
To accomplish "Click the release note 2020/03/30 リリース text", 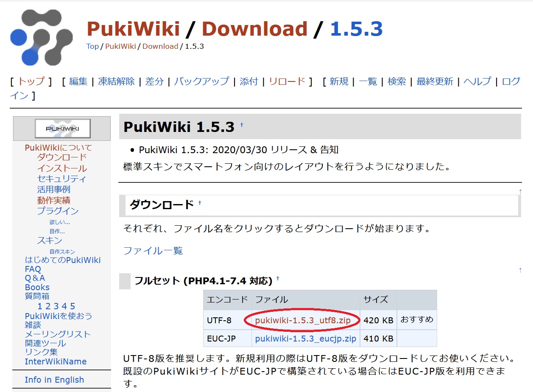I will tap(260, 150).
